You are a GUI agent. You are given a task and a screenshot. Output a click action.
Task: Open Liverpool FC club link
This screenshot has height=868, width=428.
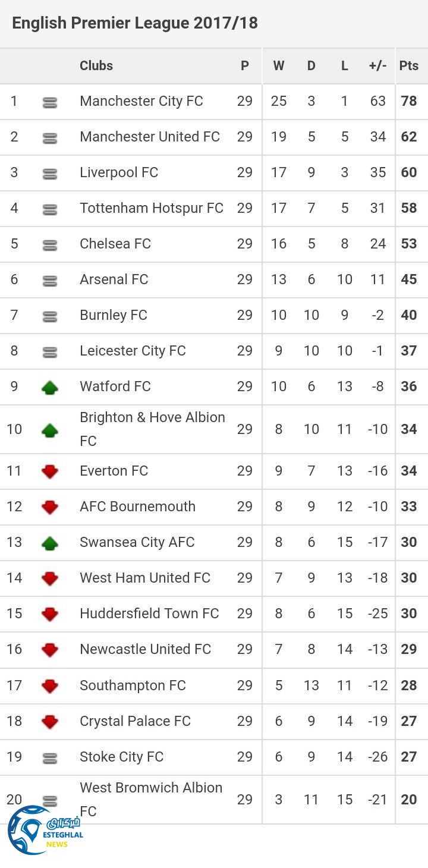(x=119, y=172)
